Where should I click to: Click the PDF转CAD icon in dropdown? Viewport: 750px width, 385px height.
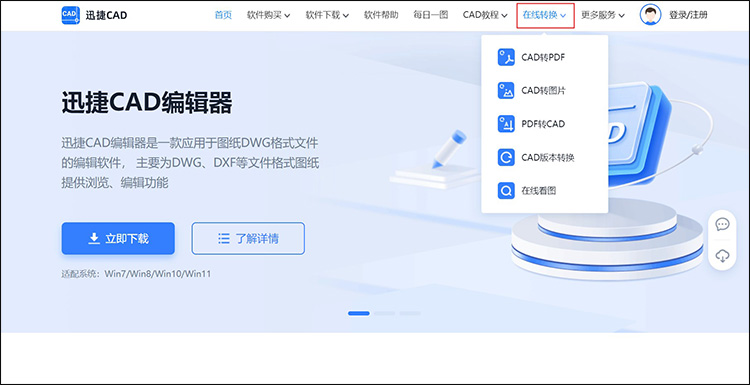pyautogui.click(x=506, y=124)
